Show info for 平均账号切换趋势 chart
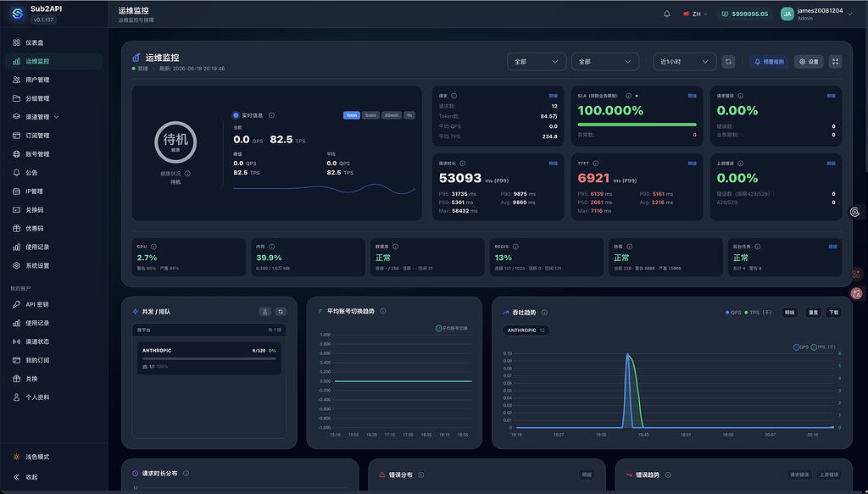Image resolution: width=868 pixels, height=494 pixels. coord(383,312)
